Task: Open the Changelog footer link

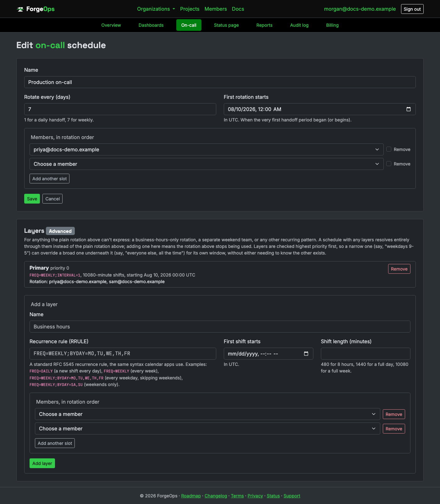Action: [216, 496]
